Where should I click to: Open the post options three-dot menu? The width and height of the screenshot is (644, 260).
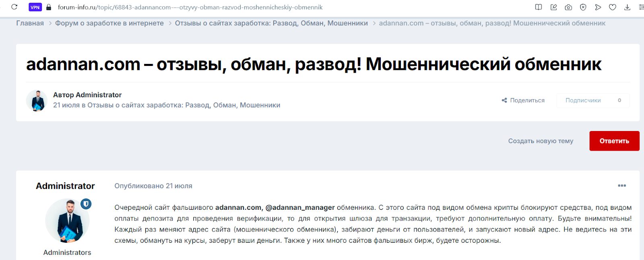pyautogui.click(x=622, y=186)
